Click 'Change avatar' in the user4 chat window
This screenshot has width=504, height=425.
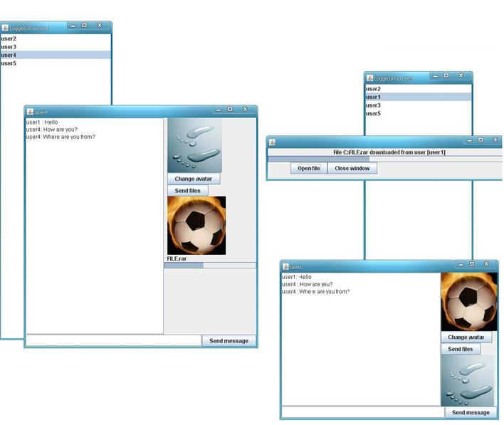194,179
